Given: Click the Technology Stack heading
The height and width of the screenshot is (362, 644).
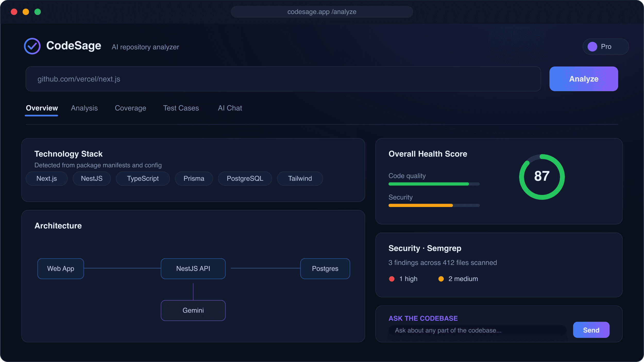Looking at the screenshot, I should [69, 154].
